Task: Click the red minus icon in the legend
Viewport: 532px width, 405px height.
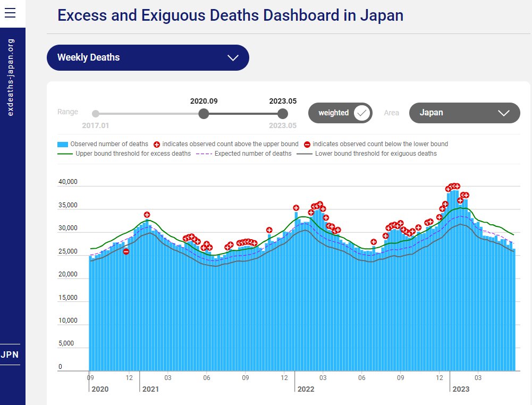Action: pyautogui.click(x=307, y=144)
